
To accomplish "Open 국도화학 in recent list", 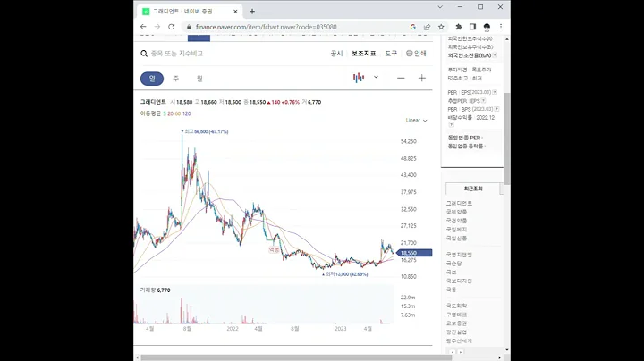I will tap(457, 306).
